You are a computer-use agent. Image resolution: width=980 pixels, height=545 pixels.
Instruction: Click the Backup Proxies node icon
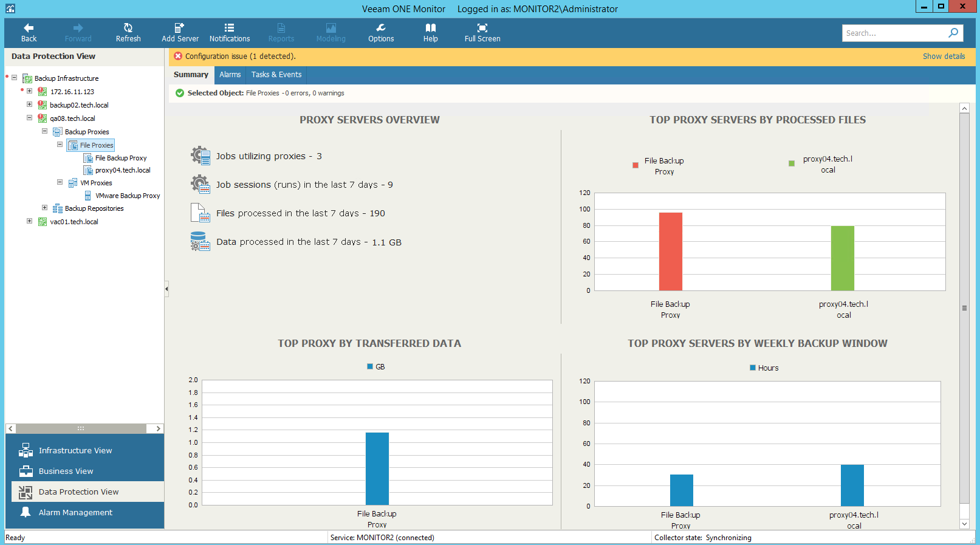(x=58, y=132)
